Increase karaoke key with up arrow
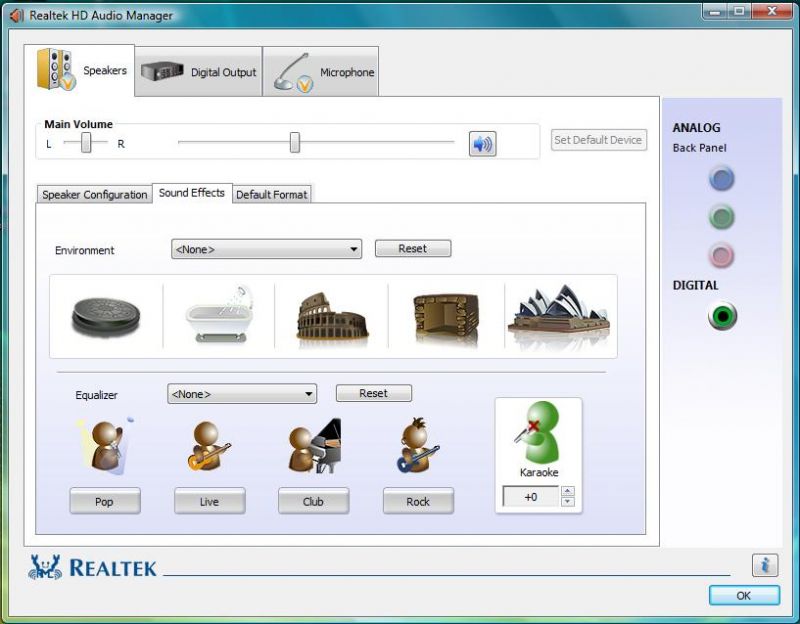Viewport: 800px width, 624px height. coord(568,491)
